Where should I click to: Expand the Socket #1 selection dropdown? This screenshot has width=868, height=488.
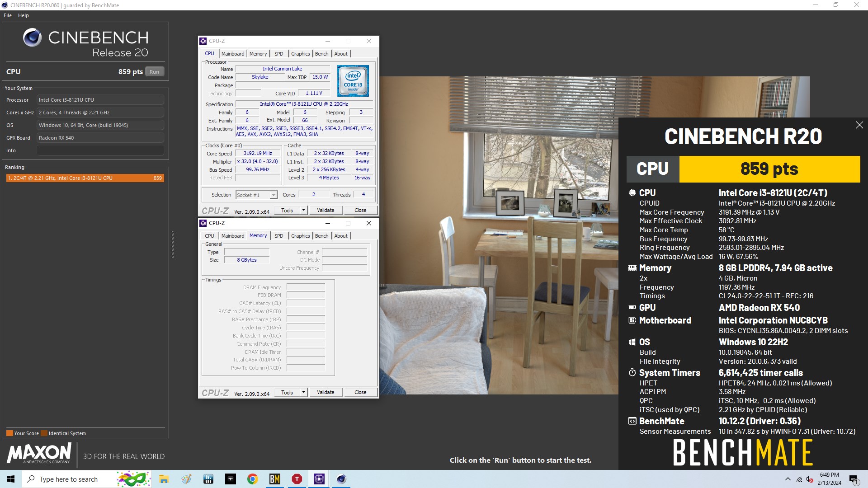274,195
